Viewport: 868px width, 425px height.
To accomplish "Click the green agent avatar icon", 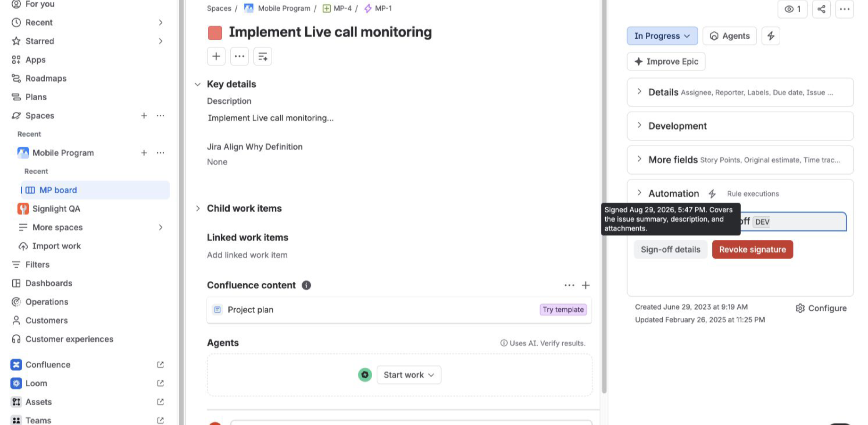I will pyautogui.click(x=365, y=375).
